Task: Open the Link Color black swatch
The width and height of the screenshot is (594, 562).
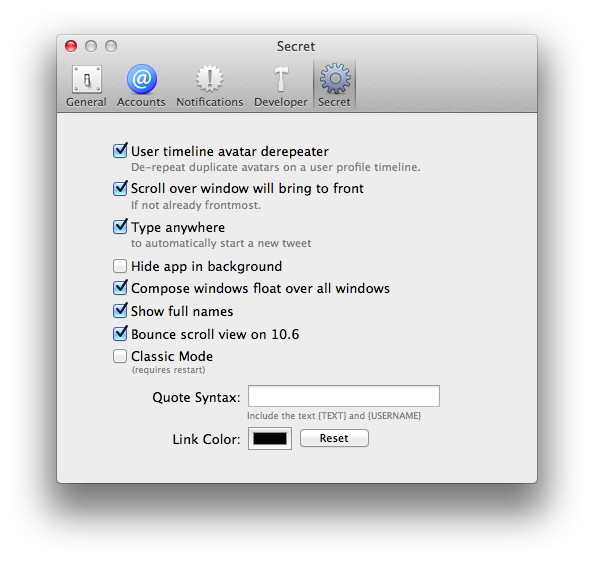Action: [270, 439]
